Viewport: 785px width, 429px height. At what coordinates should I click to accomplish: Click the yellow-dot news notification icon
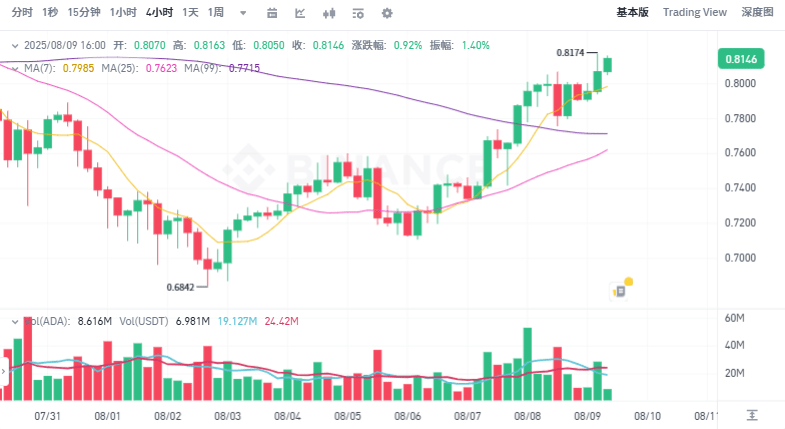point(621,289)
